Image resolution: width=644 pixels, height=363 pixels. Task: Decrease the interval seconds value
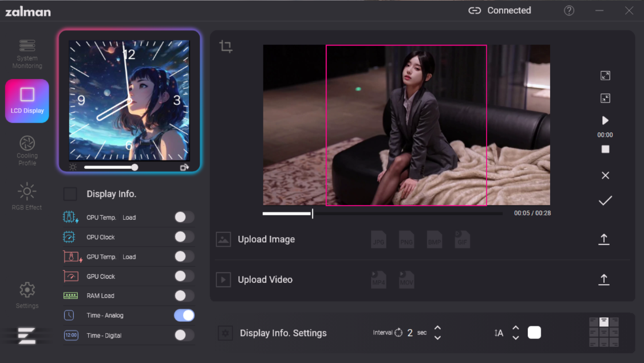437,338
